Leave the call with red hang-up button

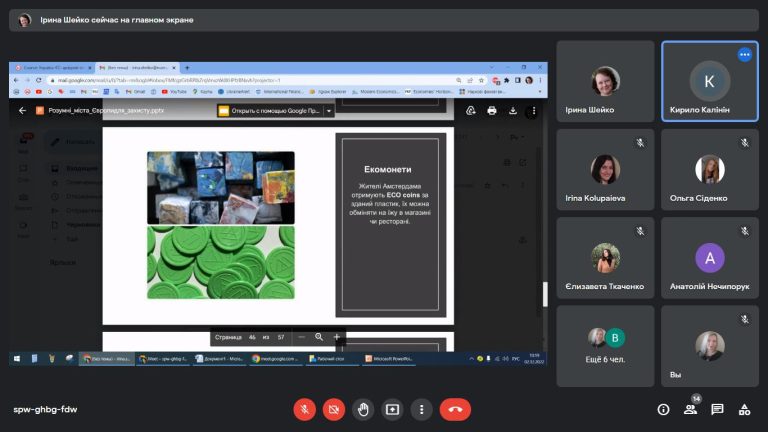point(455,409)
